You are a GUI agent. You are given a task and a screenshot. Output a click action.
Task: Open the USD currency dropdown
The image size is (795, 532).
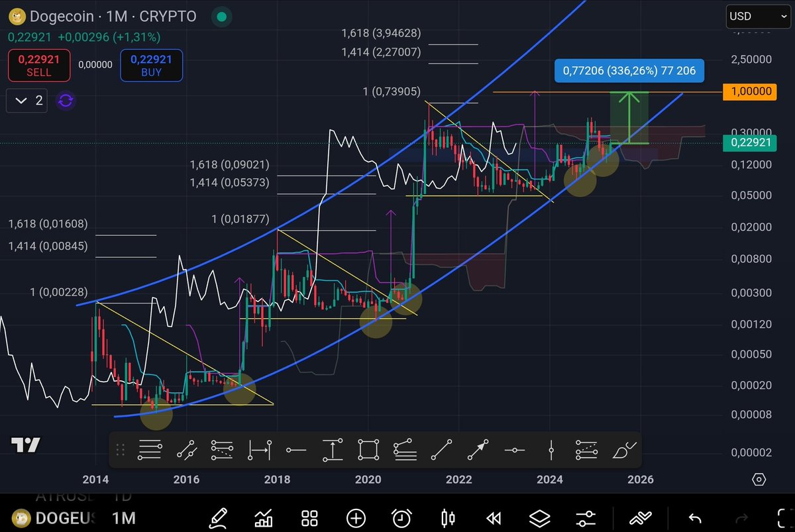(757, 16)
